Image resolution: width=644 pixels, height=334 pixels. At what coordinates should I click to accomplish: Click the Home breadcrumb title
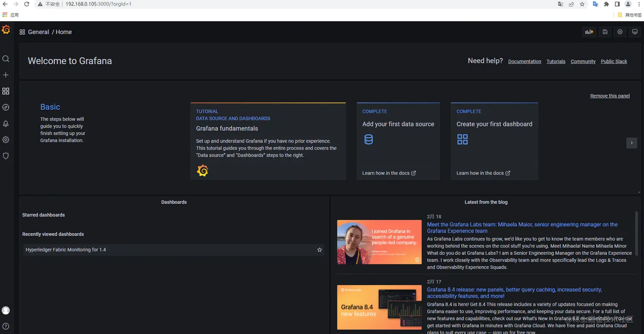[x=64, y=32]
